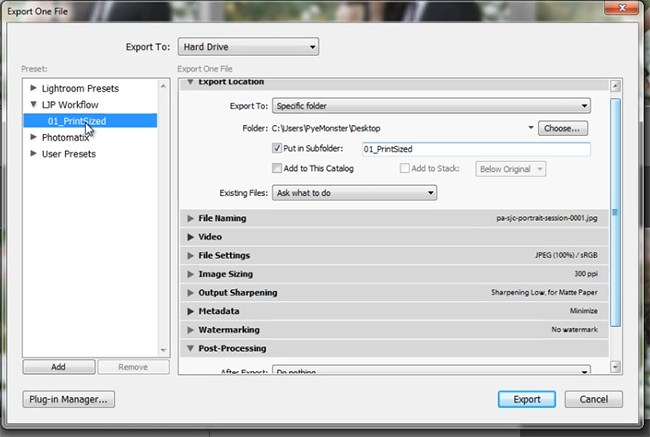650x437 pixels.
Task: Select the 01_PrintSized preset
Action: coord(90,121)
